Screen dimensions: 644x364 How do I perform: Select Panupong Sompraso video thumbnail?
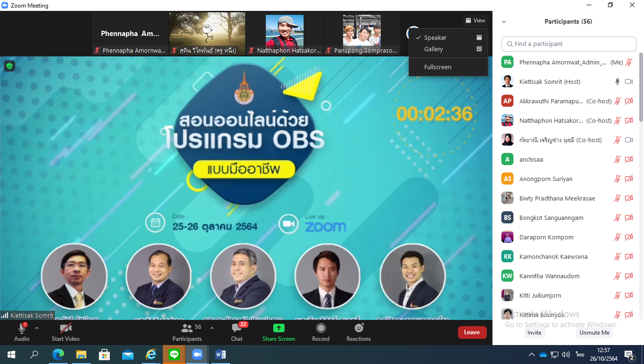coord(362,34)
